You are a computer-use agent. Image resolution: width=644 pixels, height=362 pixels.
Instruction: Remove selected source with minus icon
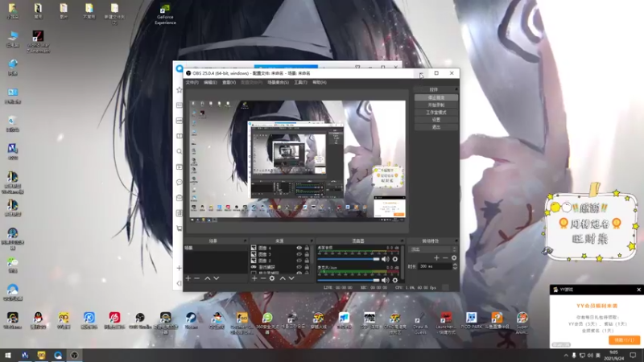point(263,278)
